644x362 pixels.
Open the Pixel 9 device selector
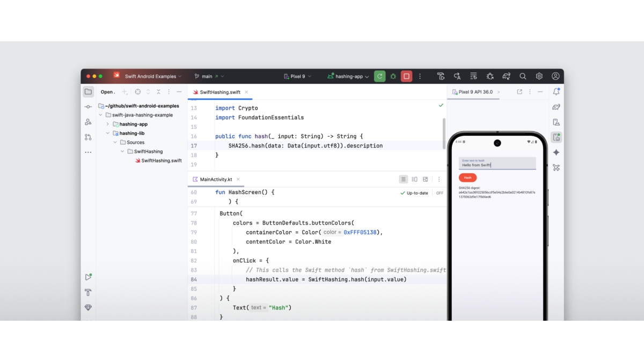click(x=298, y=76)
